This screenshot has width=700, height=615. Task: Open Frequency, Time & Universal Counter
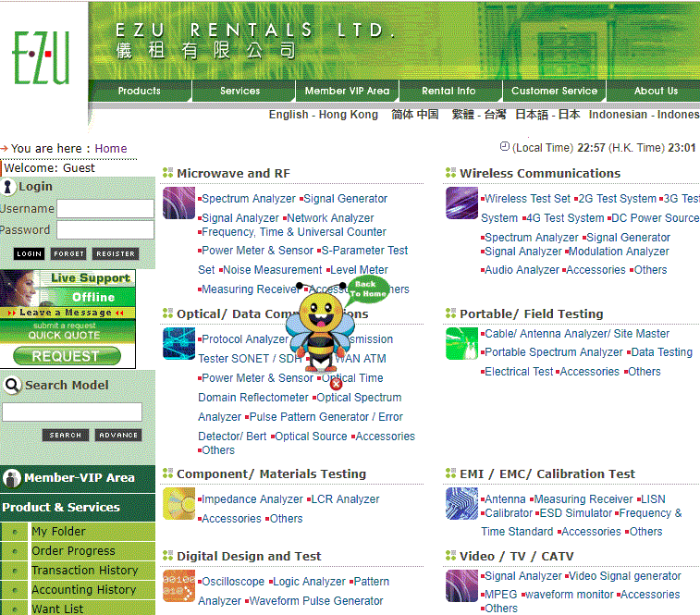(x=294, y=232)
